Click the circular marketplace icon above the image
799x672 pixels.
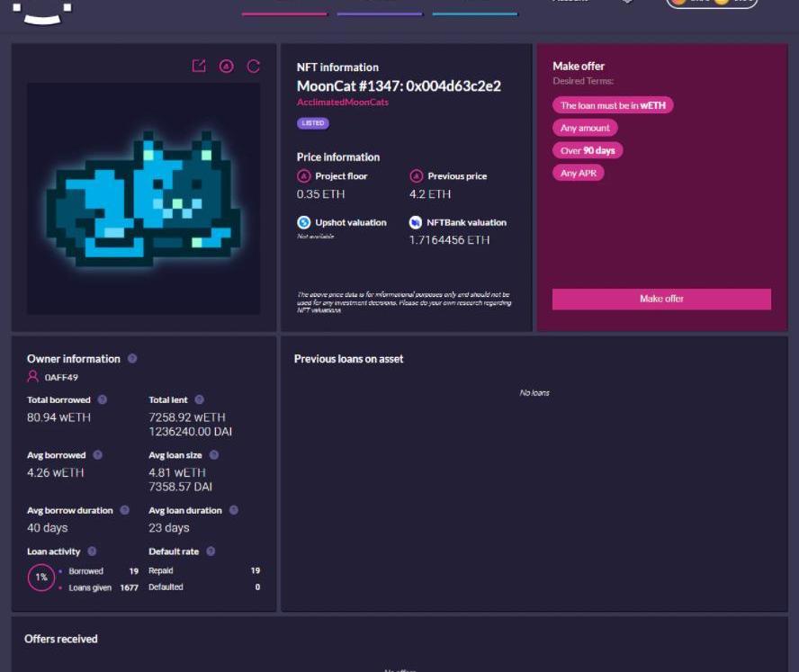(226, 67)
